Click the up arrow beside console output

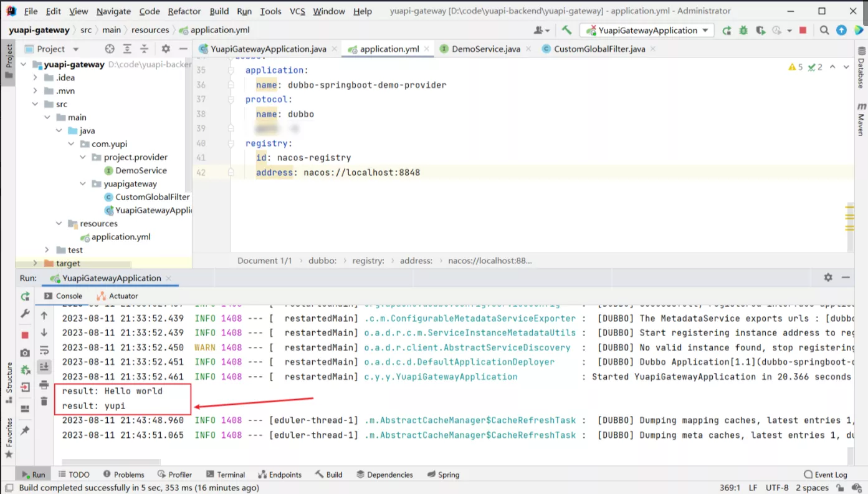click(x=44, y=316)
